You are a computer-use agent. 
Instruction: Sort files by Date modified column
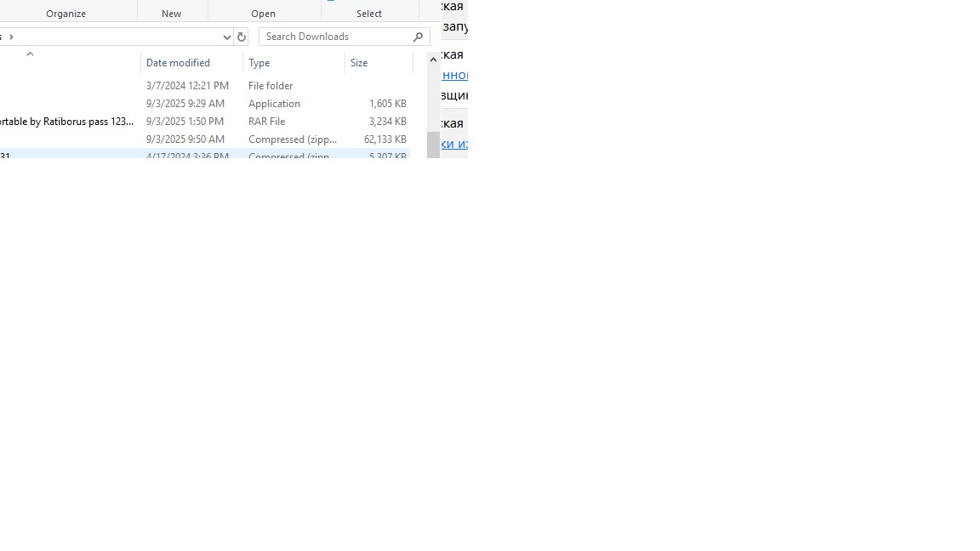click(178, 63)
